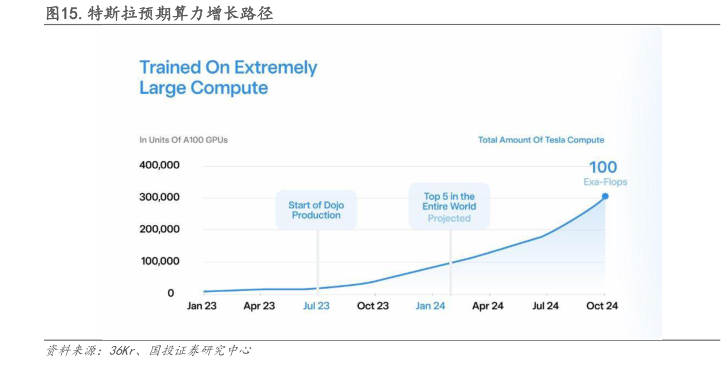Viewport: 727px width, 371px height.
Task: Click the Oct 24 data point dot
Action: coord(605,196)
